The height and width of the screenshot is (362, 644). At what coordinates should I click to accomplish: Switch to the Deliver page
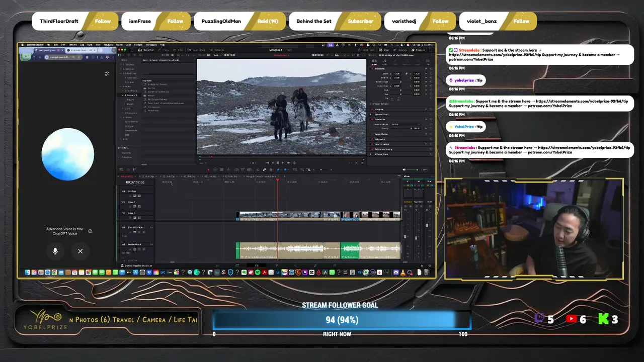335,266
